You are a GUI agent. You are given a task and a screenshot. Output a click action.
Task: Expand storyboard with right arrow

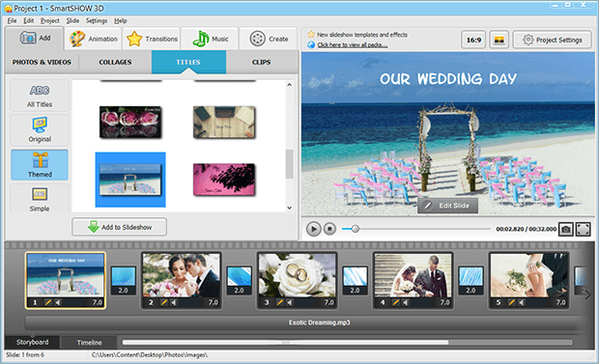coord(586,294)
